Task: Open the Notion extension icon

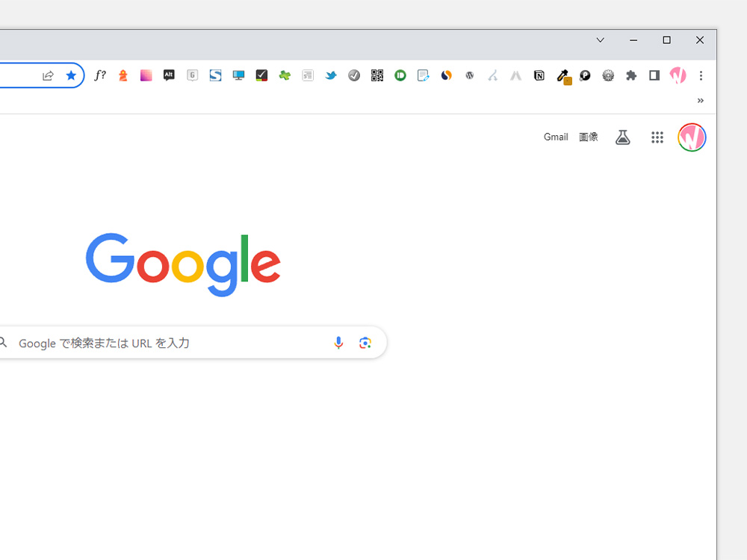Action: click(x=539, y=75)
